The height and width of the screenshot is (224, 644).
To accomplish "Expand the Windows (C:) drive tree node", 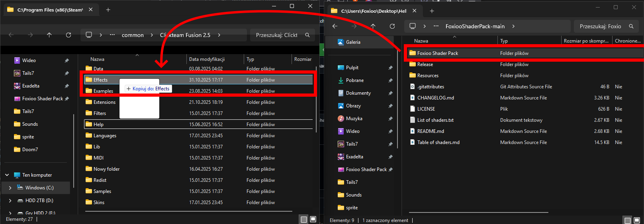I will [10, 188].
